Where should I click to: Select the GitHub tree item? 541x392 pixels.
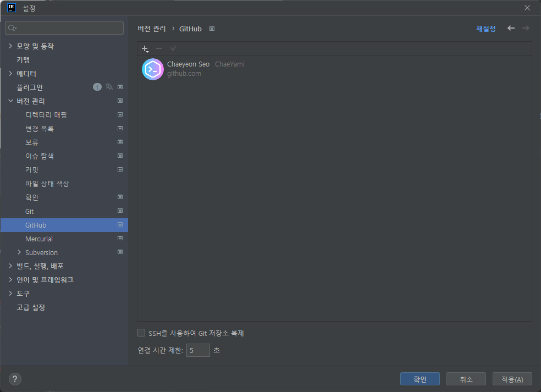tap(64, 225)
